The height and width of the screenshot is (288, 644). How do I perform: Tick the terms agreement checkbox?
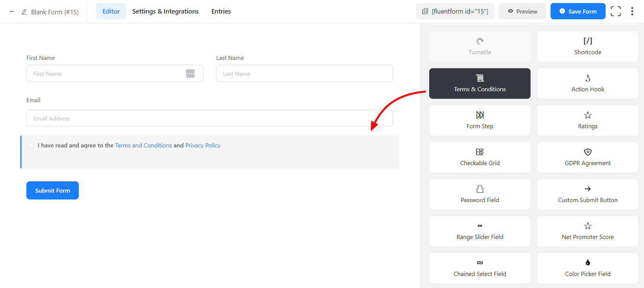[31, 145]
